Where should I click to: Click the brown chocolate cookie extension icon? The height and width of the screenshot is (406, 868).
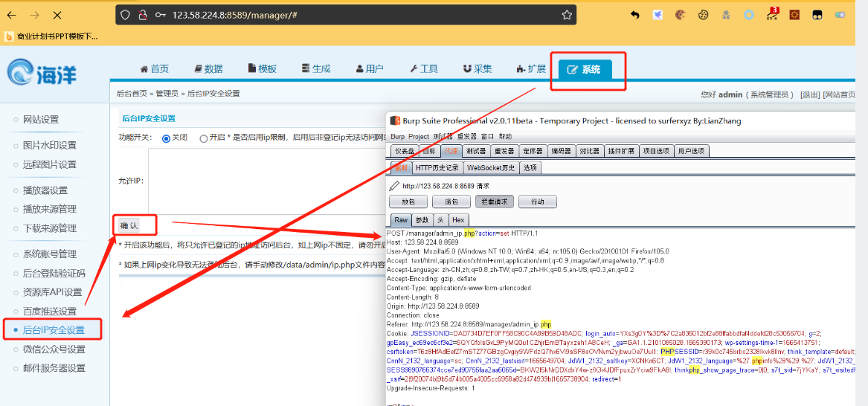[x=681, y=15]
